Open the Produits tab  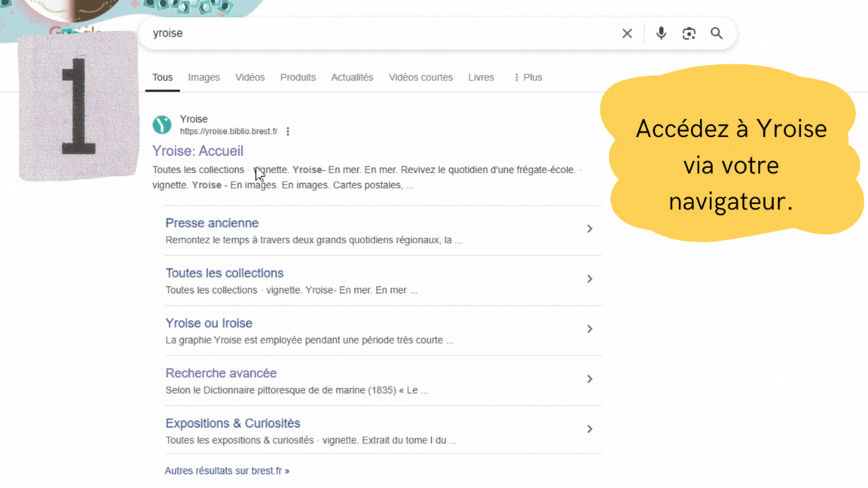(x=298, y=78)
